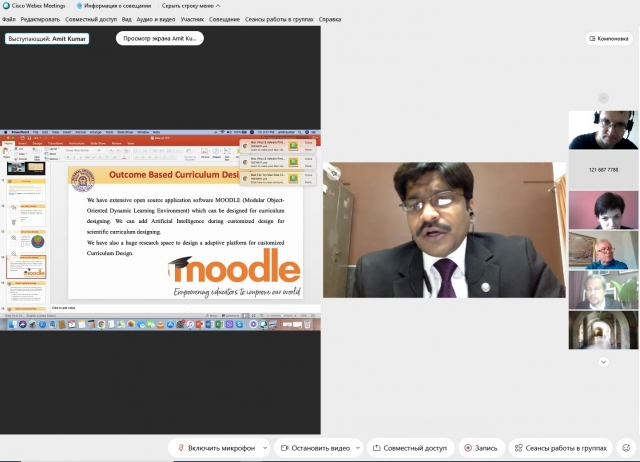Viewport: 640px width, 462px height.
Task: Open Word in the shared Mac dock
Action: pos(209,324)
